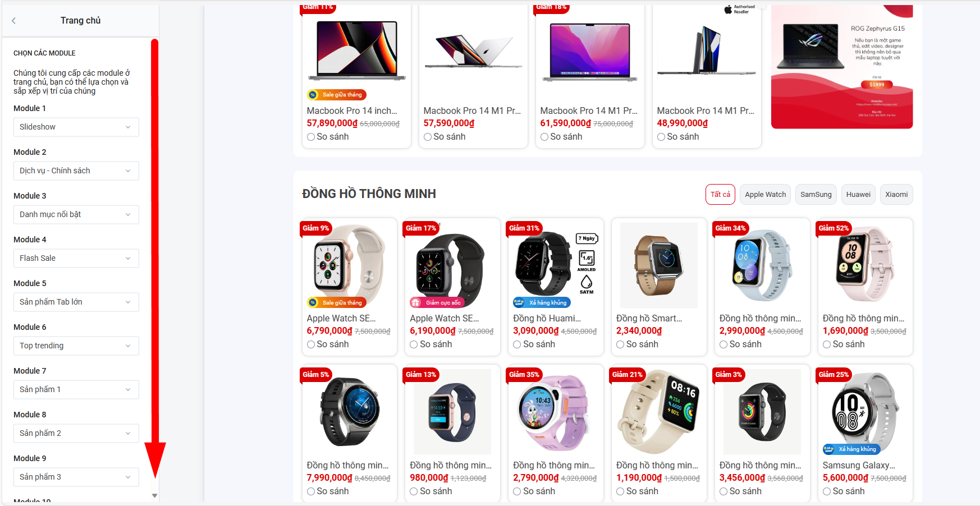Click the 'Xả hàng khủng' badge on Samsung Galaxy watch
980x506 pixels.
click(851, 449)
